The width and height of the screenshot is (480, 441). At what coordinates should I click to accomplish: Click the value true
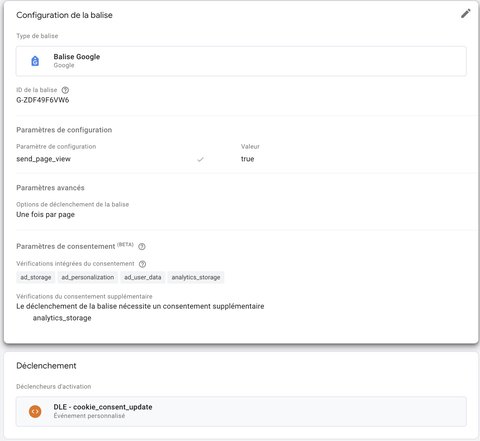pos(247,159)
